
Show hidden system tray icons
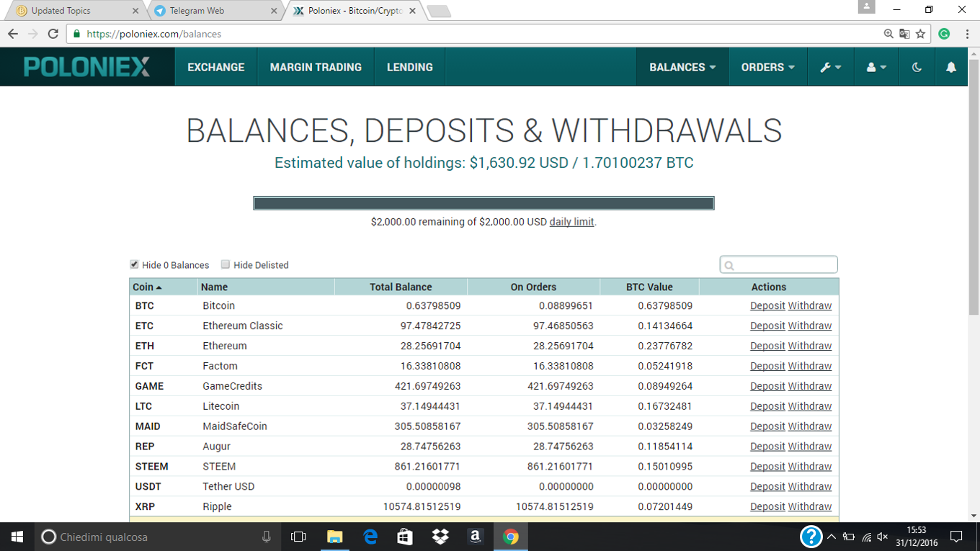pyautogui.click(x=831, y=537)
